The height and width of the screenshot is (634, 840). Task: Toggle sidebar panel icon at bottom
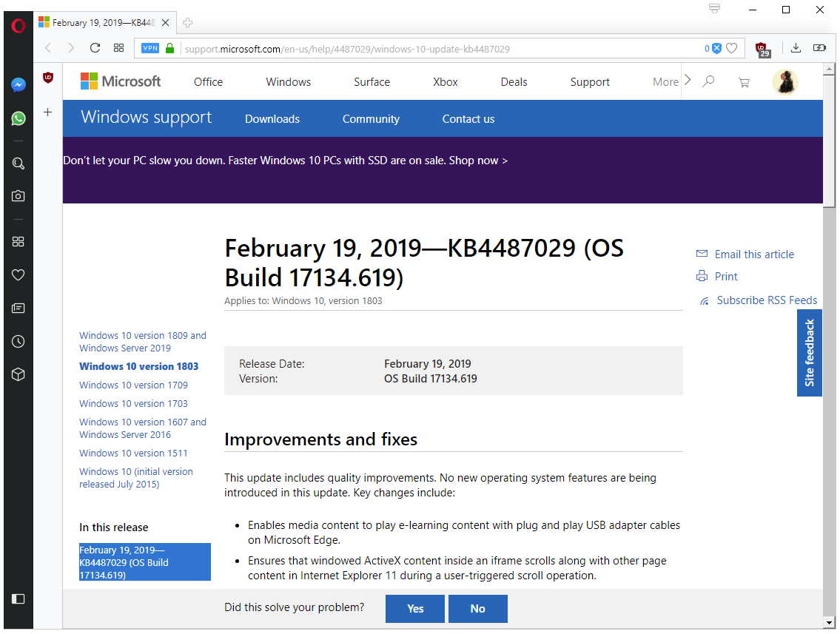point(19,598)
